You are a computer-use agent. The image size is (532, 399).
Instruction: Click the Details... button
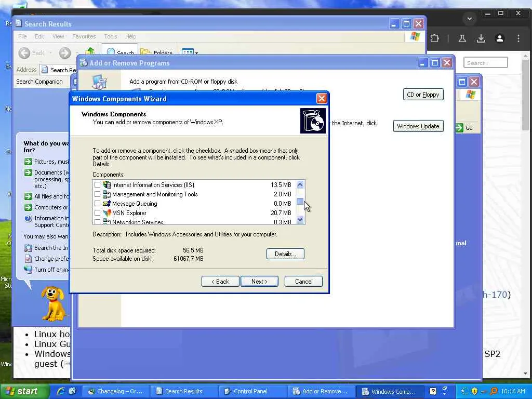point(285,254)
